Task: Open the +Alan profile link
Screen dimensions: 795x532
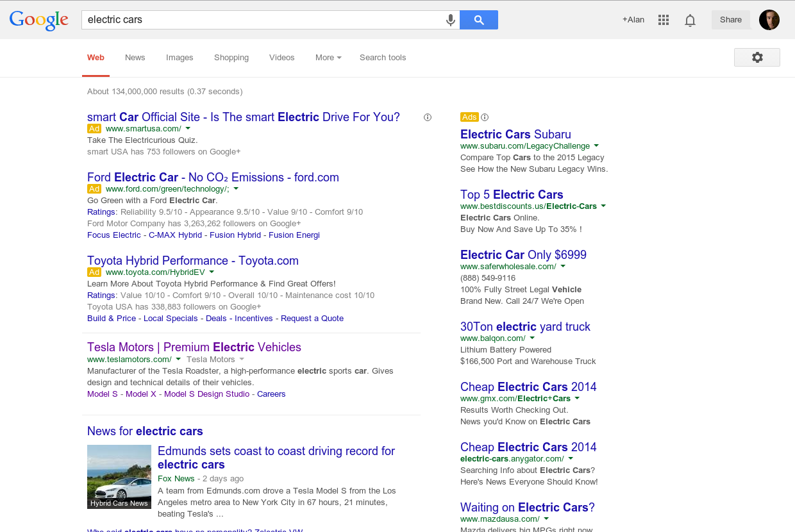Action: point(633,20)
